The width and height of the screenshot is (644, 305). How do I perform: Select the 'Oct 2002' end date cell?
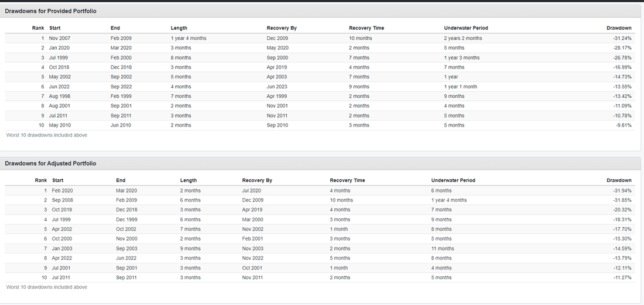pyautogui.click(x=126, y=229)
